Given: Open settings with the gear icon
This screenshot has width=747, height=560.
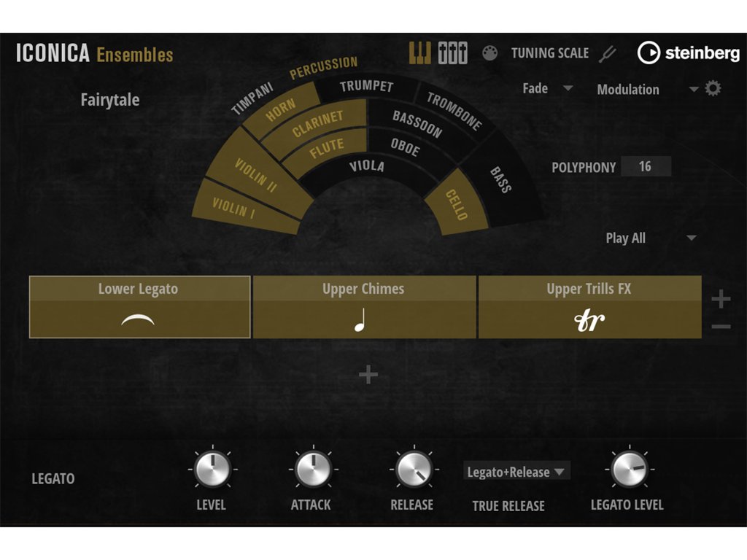Looking at the screenshot, I should pos(713,89).
